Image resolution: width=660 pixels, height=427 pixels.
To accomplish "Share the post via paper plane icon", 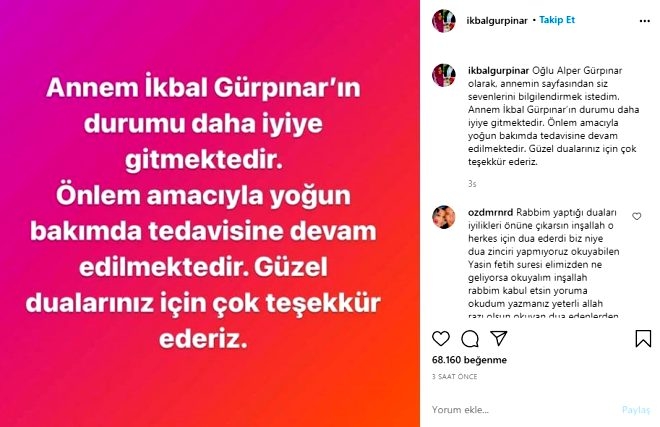I will tap(498, 338).
